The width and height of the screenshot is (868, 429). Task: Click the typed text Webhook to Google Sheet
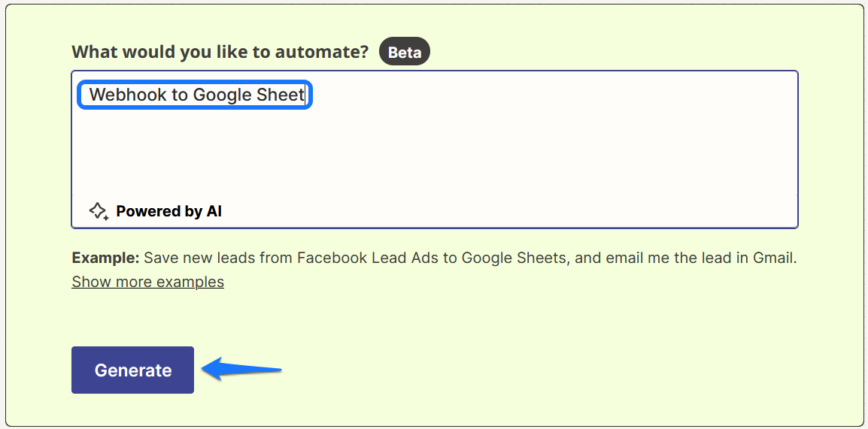[x=196, y=95]
